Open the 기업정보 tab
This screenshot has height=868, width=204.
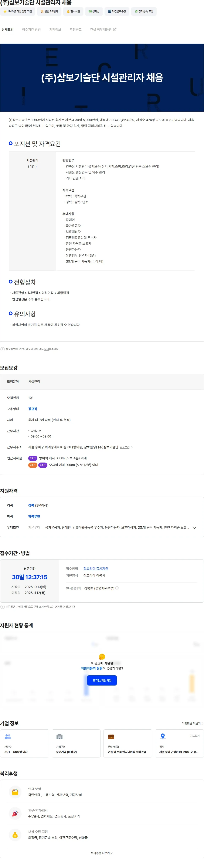55,30
